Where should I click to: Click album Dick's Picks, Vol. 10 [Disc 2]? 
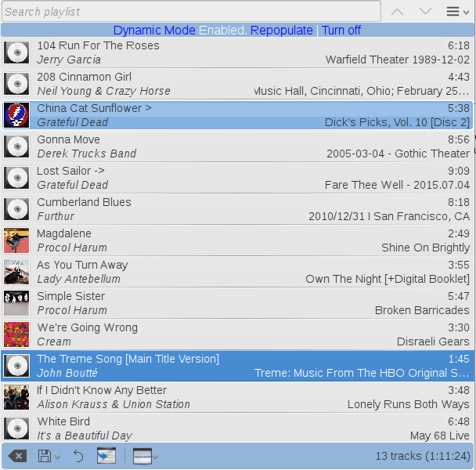(x=397, y=122)
